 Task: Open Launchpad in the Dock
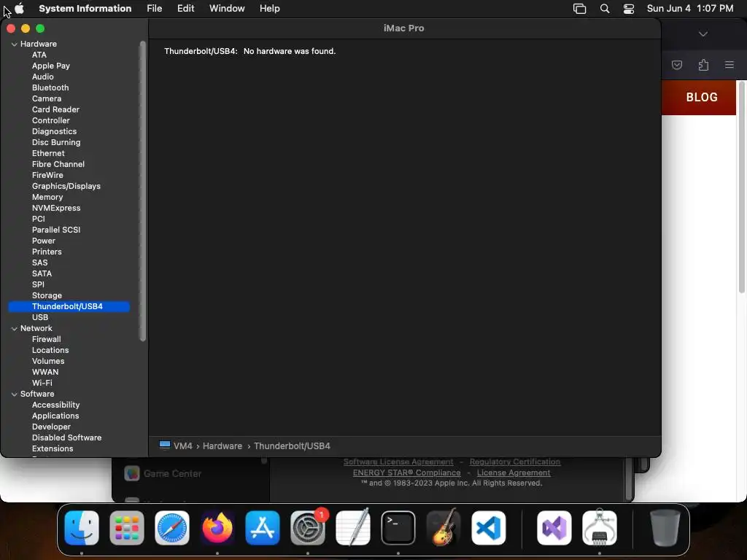[127, 528]
